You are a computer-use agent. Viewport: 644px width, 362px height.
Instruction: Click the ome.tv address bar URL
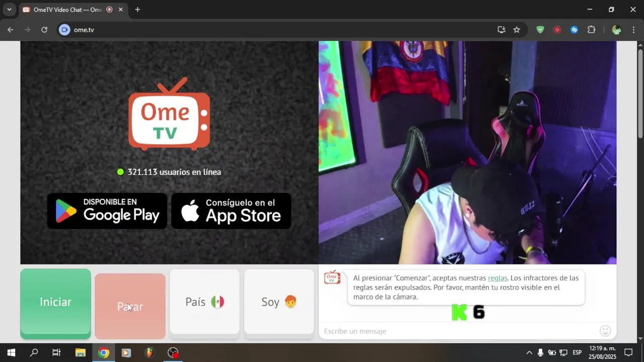click(x=84, y=30)
